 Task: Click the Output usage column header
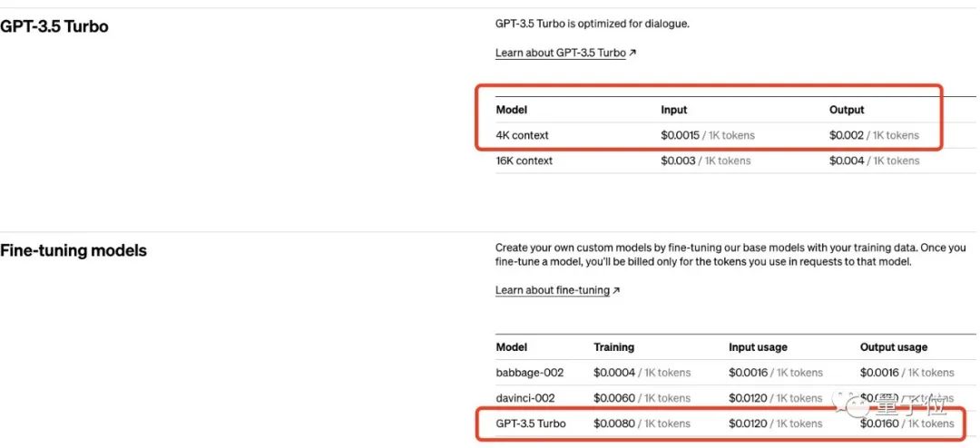[894, 347]
